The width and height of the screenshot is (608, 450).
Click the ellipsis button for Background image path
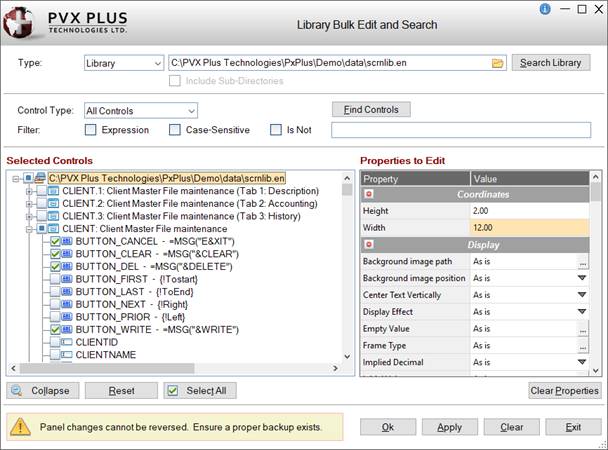click(x=582, y=262)
